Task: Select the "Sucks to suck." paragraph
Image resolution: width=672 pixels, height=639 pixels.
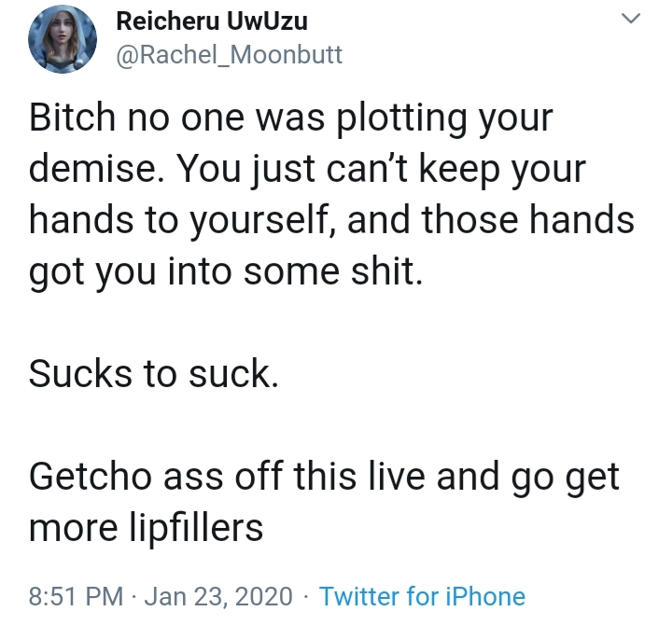Action: [153, 373]
